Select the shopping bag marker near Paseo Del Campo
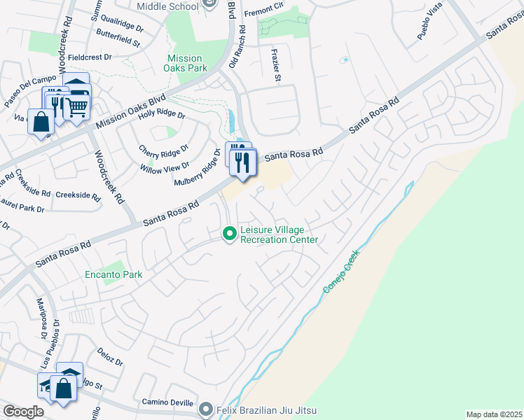The image size is (524, 420). 41,122
